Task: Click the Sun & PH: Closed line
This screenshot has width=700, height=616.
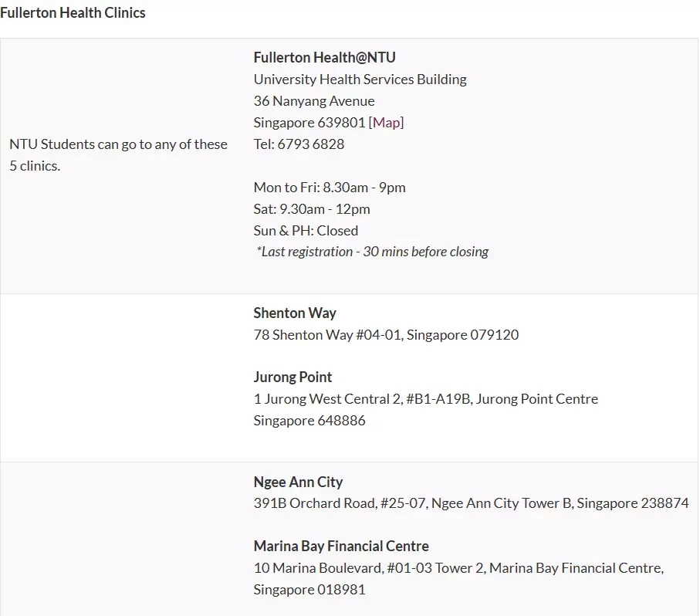Action: tap(306, 231)
